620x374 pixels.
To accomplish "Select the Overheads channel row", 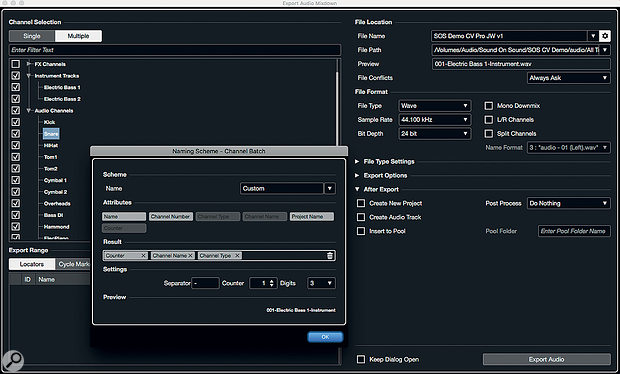I will coord(57,204).
